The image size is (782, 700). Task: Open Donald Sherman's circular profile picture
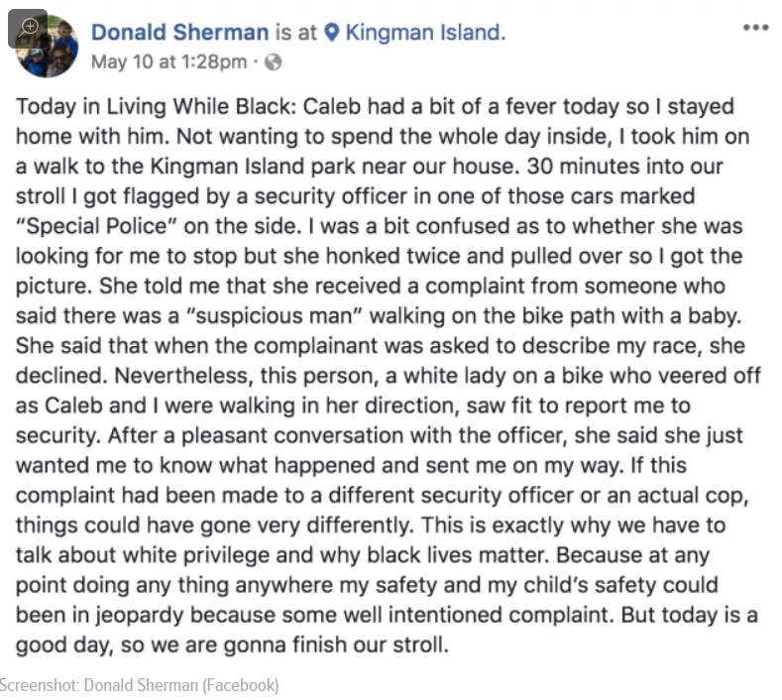[47, 46]
